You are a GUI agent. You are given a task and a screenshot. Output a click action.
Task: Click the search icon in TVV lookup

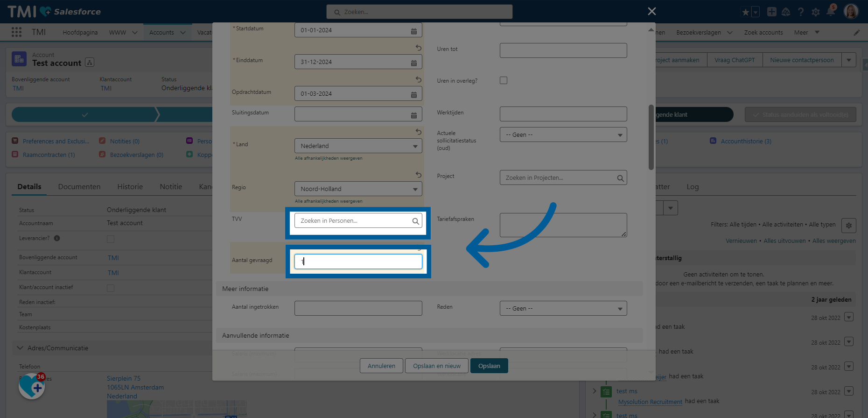click(x=415, y=221)
